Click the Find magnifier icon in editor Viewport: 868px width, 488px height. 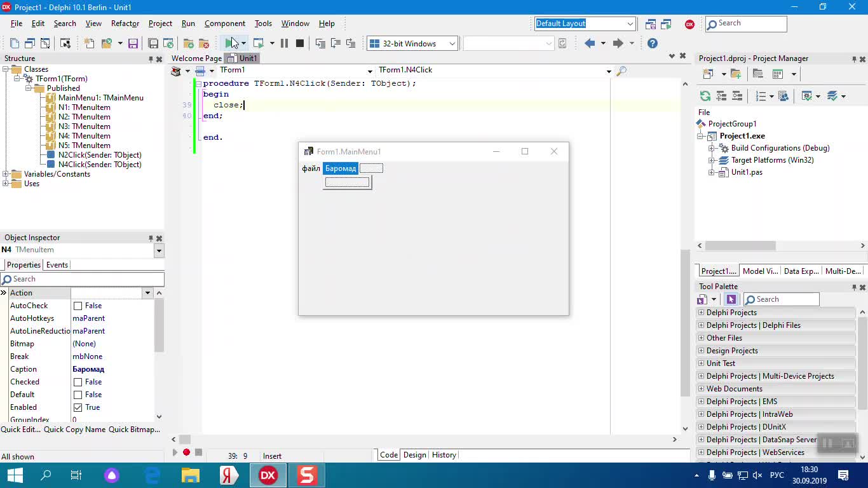tap(621, 71)
